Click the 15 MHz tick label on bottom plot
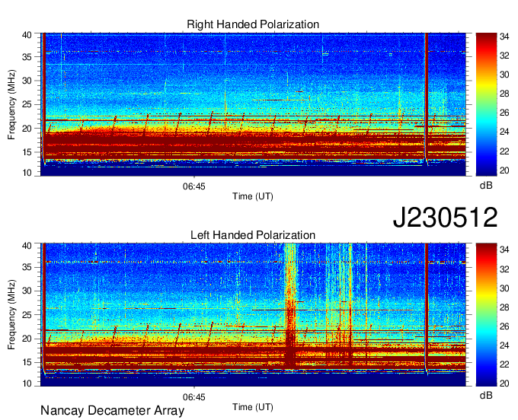 pos(27,362)
